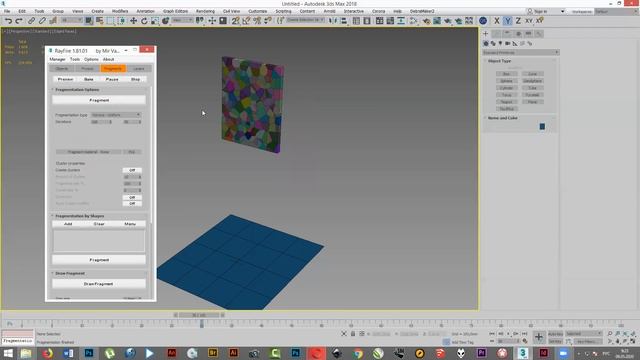Collapse the Fragmentation Options rollout
640x360 pixels.
pyautogui.click(x=77, y=89)
